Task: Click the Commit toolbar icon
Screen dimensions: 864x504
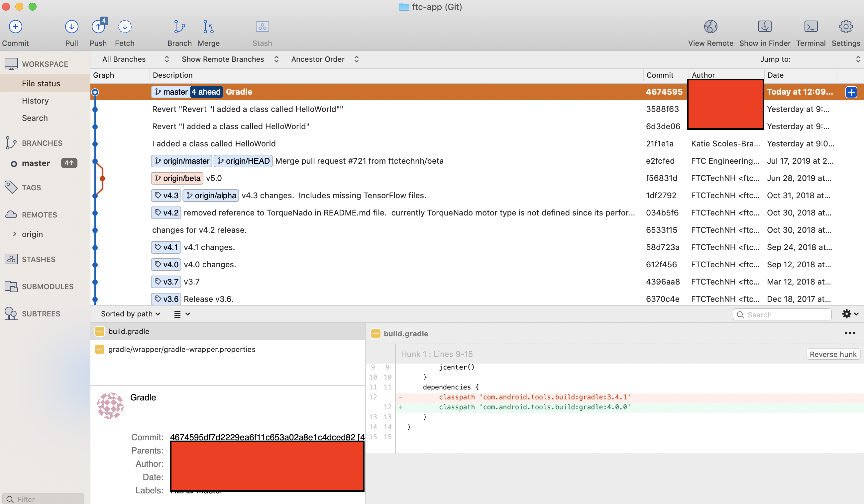Action: [x=15, y=27]
